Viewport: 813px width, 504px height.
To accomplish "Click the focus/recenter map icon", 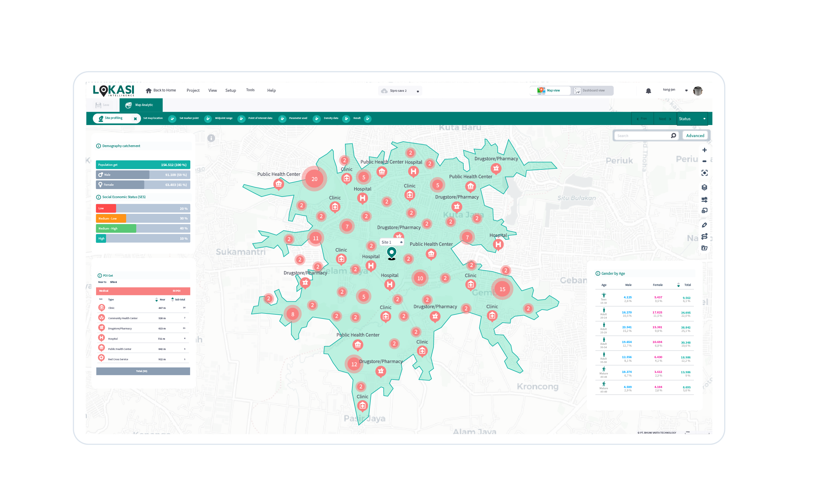I will (704, 173).
